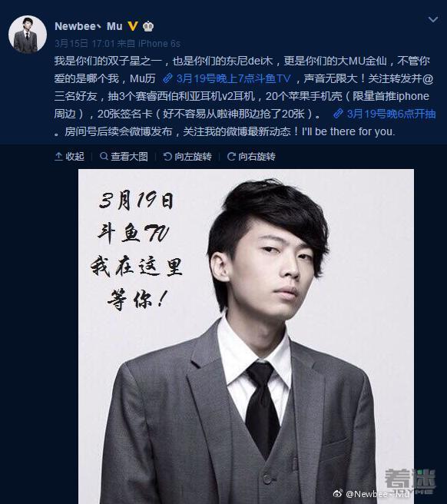This screenshot has height=504, width=447.
Task: Click the yellow V verified badge
Action: [x=133, y=26]
